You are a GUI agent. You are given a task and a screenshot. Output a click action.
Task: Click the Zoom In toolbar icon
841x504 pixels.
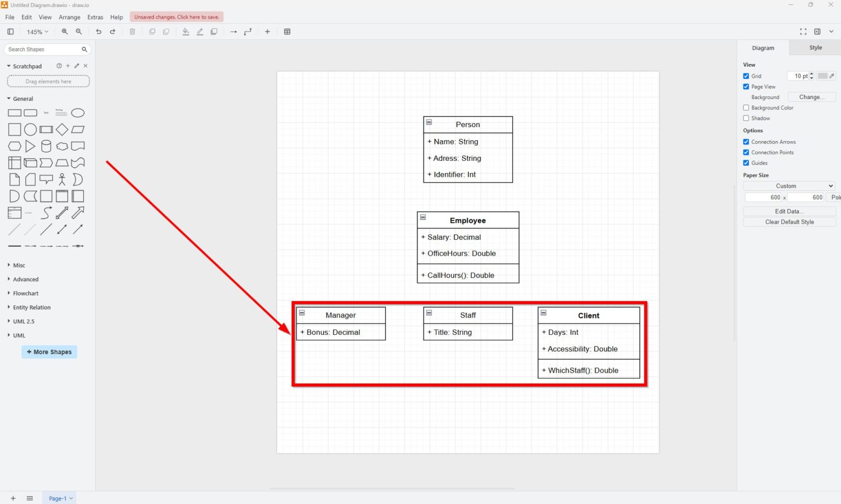(65, 32)
